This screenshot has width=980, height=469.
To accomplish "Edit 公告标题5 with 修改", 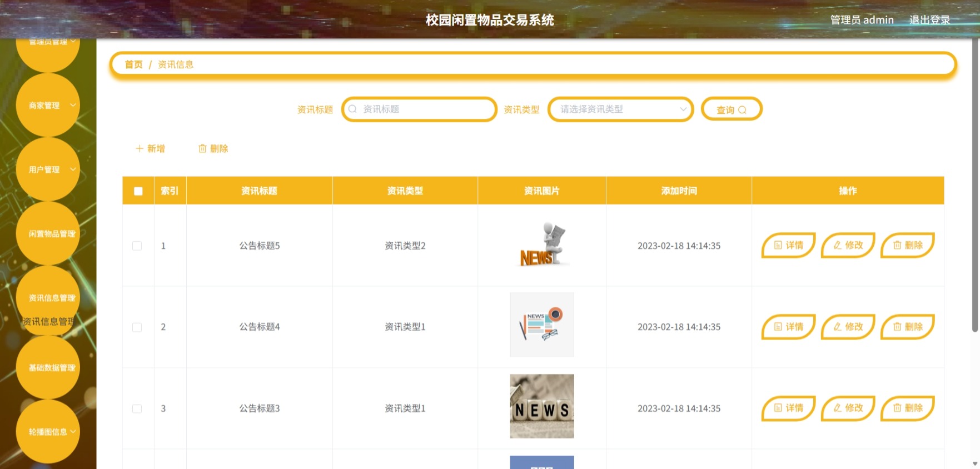I will click(x=848, y=245).
